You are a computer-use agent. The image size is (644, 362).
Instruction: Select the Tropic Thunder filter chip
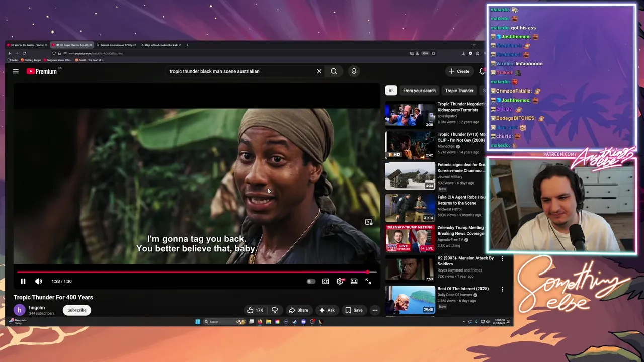pyautogui.click(x=459, y=90)
